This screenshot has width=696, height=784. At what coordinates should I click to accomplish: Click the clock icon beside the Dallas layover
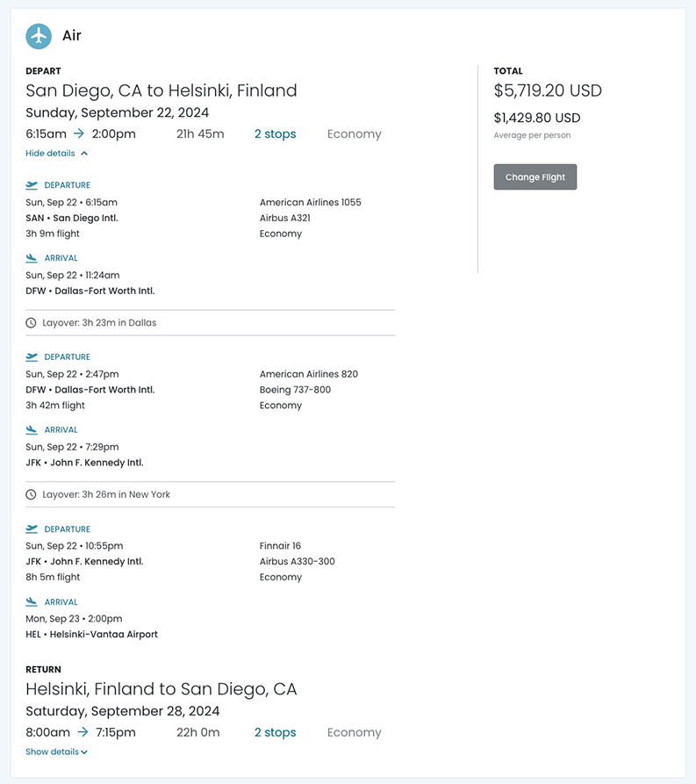click(x=32, y=323)
